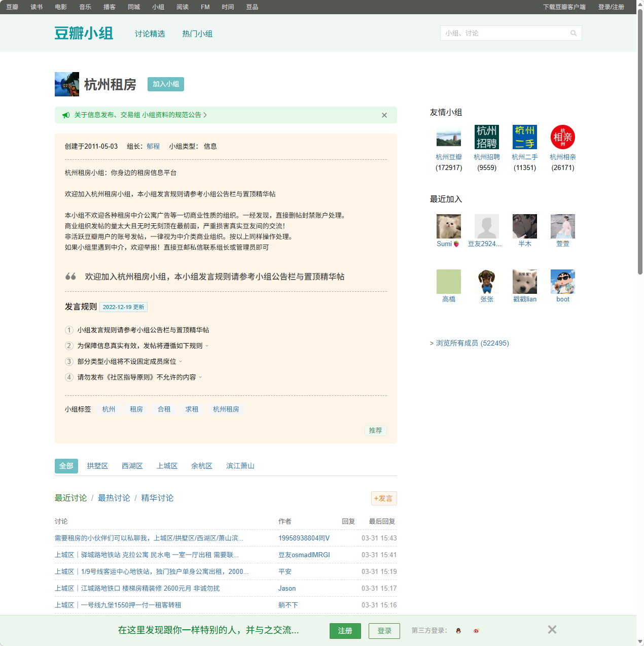Switch to the 西湖区 tab
644x646 pixels.
[132, 465]
